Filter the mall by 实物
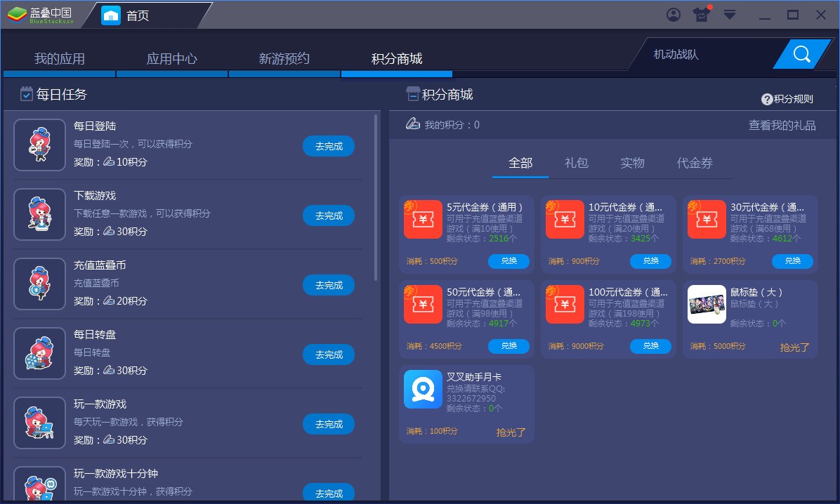840x504 pixels. pos(633,163)
